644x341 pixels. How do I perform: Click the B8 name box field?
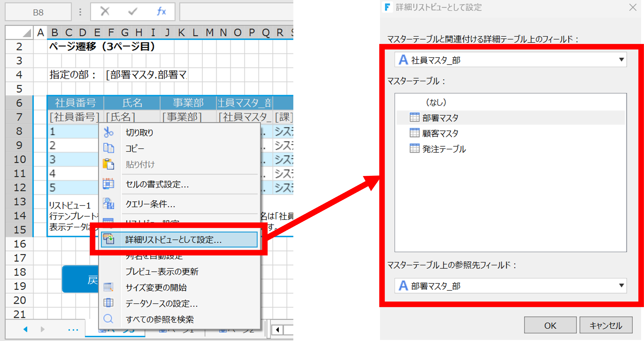[38, 12]
